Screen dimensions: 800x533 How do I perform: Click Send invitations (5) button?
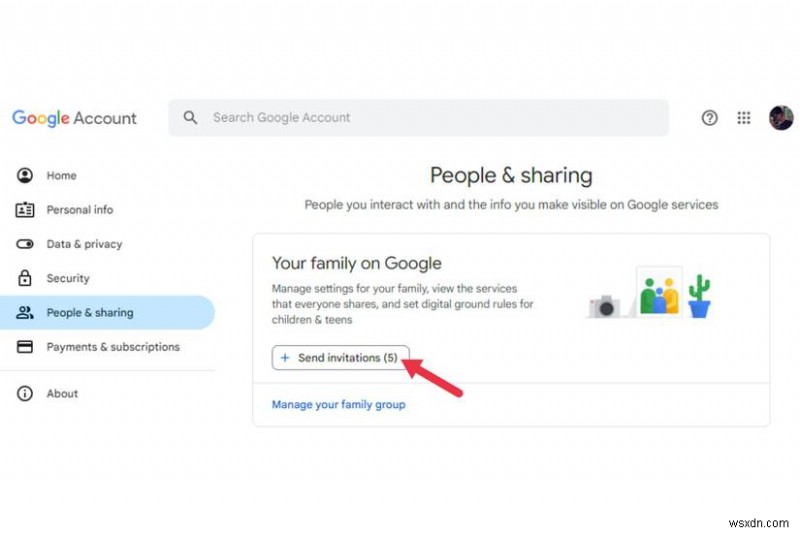(340, 358)
